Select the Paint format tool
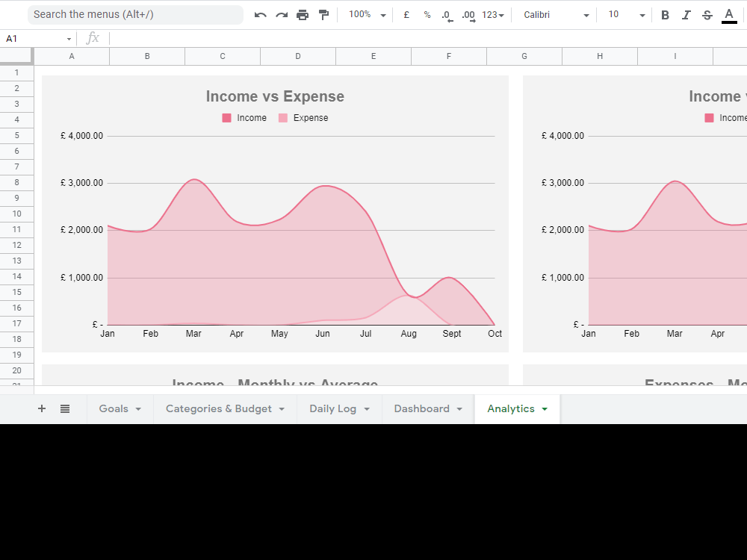 pyautogui.click(x=323, y=14)
